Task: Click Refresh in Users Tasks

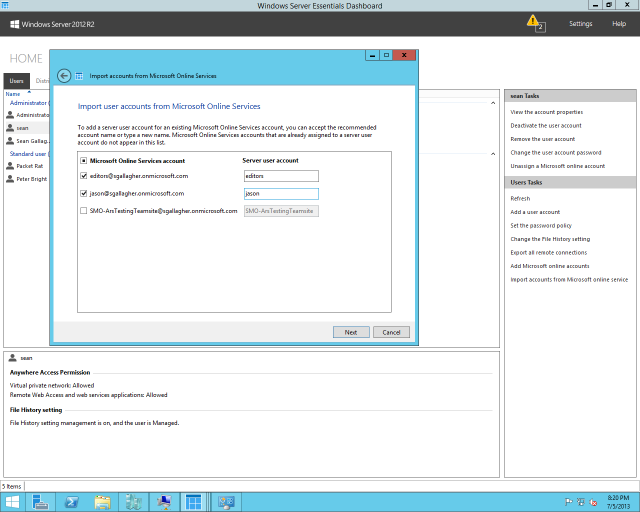Action: pos(520,198)
